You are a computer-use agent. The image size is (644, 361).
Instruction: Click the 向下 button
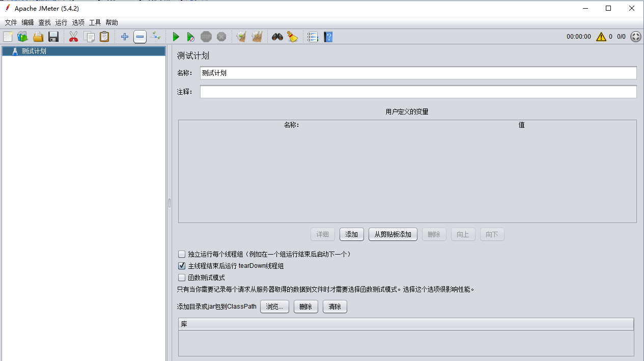click(492, 234)
